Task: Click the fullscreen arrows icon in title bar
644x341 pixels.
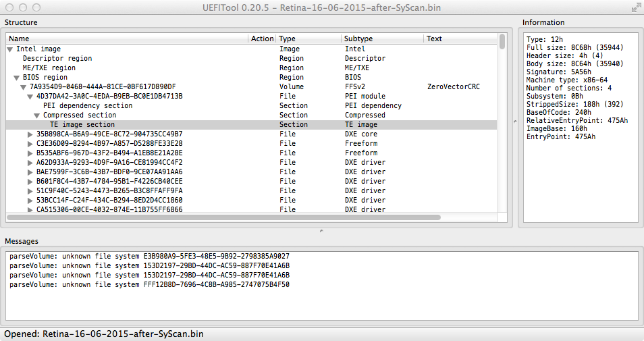Action: (635, 7)
